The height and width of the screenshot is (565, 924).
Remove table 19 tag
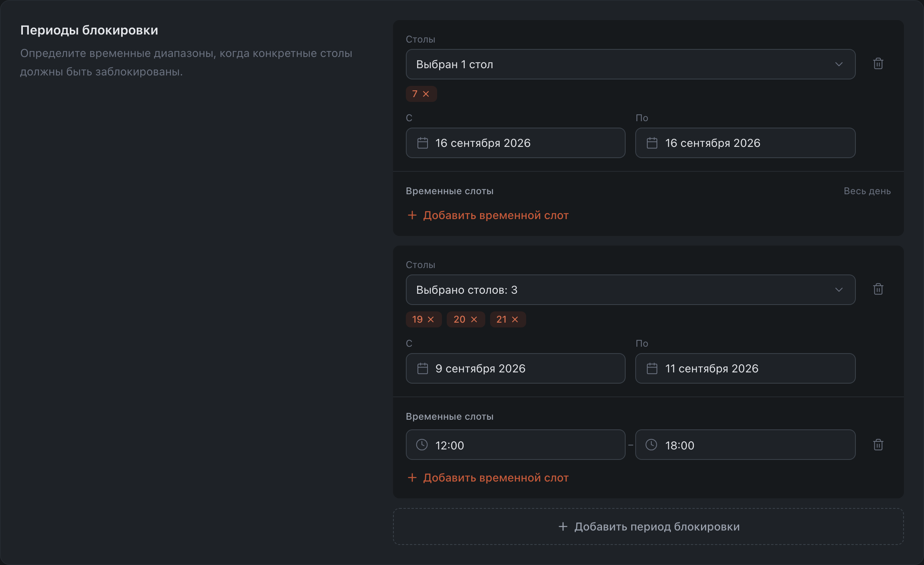[x=431, y=319]
